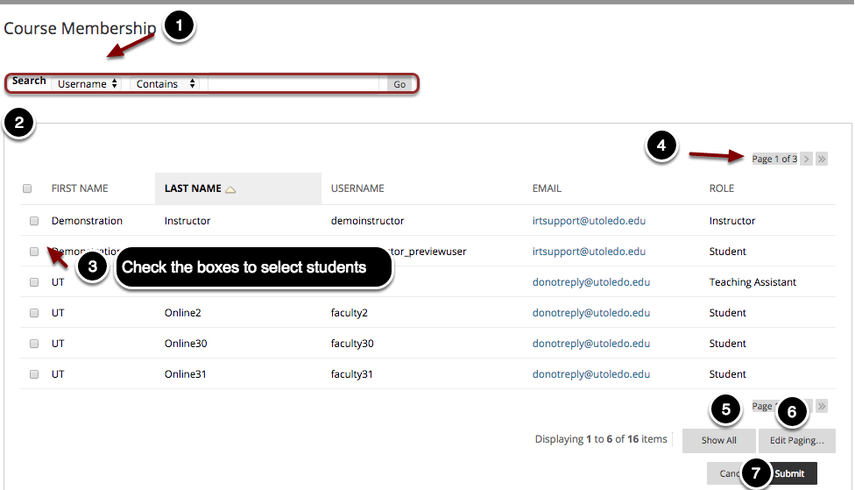Select the 'Course Membership' heading text

80,28
